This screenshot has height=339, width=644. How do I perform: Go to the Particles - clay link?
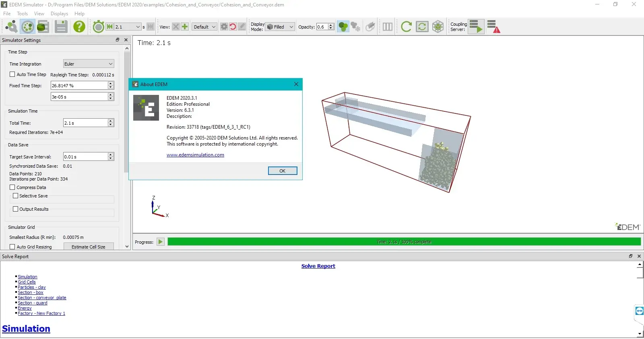(32, 287)
